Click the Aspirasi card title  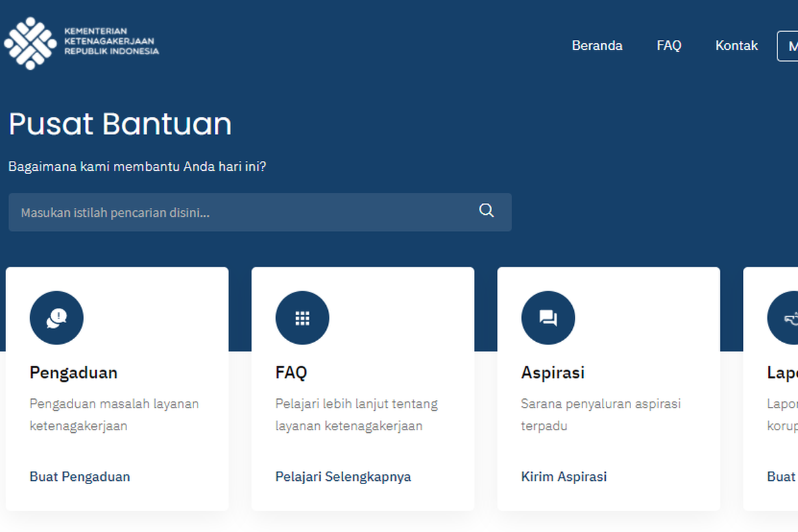tap(553, 372)
